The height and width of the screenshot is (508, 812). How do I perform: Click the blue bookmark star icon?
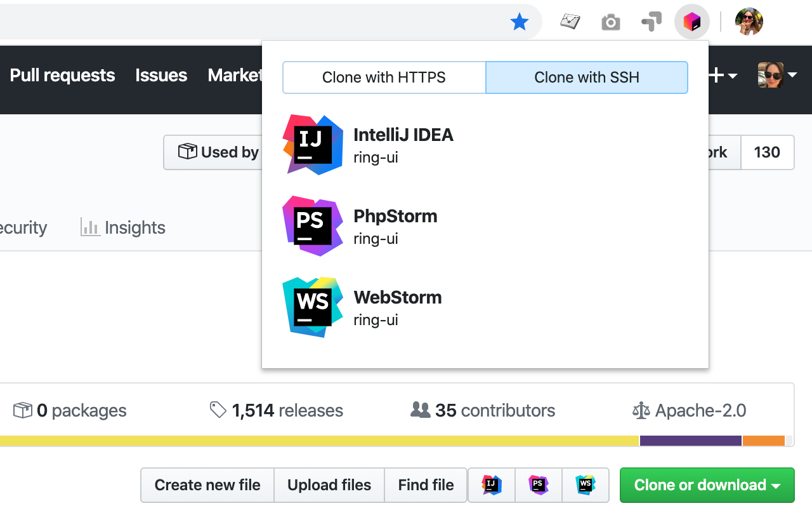520,23
